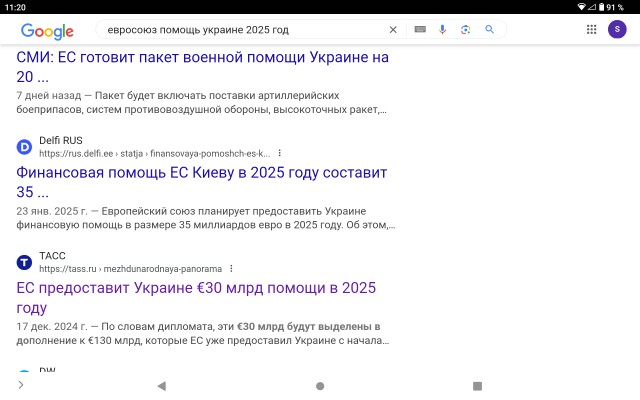The height and width of the screenshot is (400, 640).
Task: Click the ТАСС source name
Action: pyautogui.click(x=52, y=256)
